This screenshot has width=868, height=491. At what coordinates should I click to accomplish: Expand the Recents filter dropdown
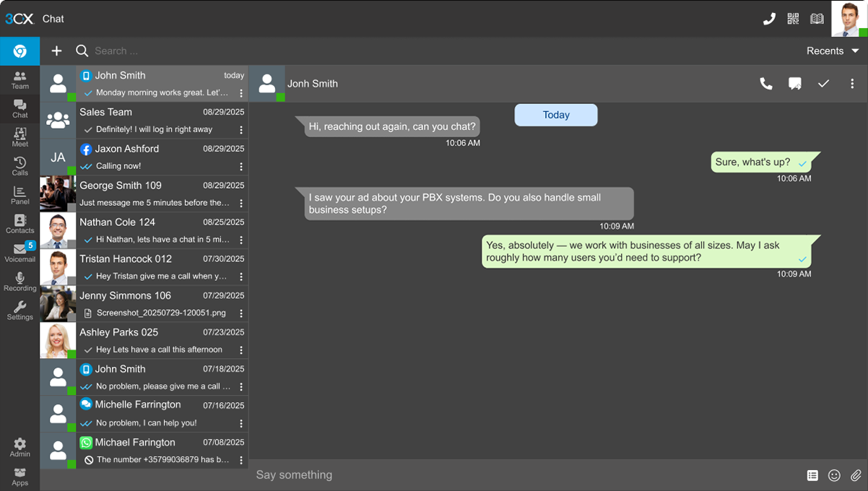click(833, 51)
